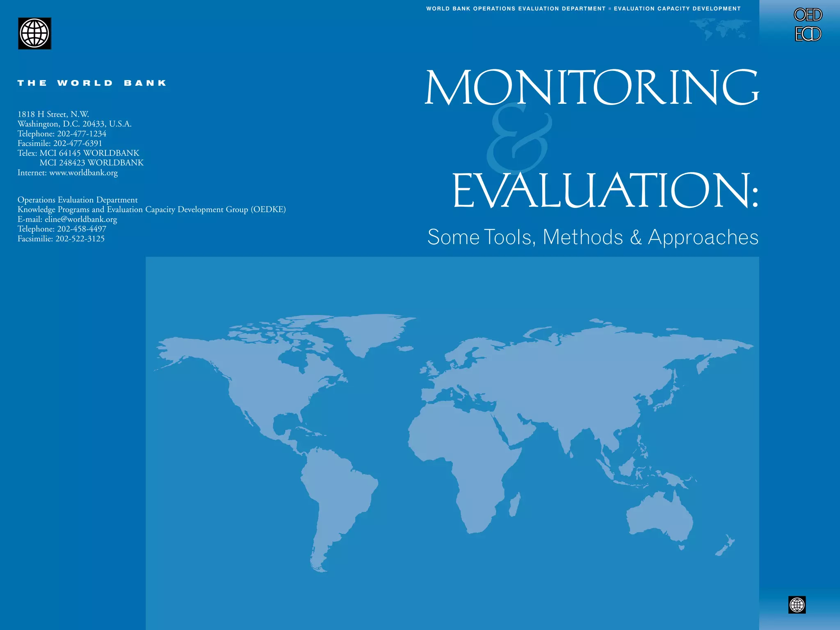
Task: Click the OED logo in the right strip
Action: (808, 15)
